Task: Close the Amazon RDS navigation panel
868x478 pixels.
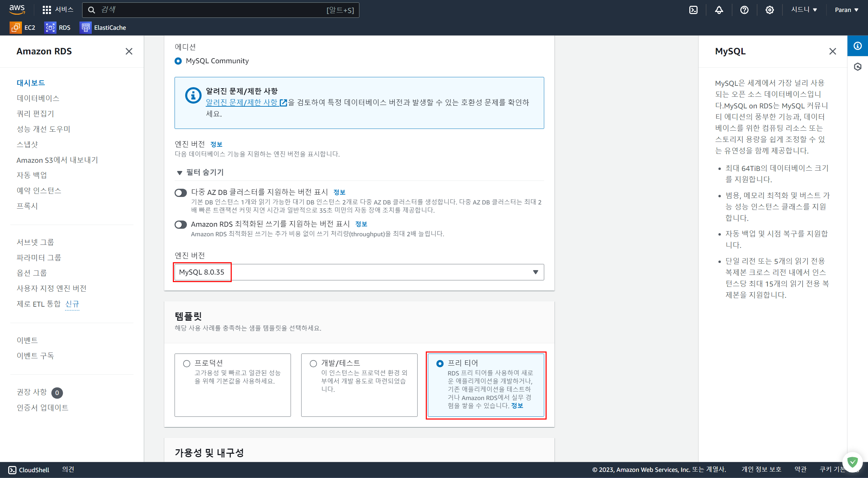Action: 129,51
